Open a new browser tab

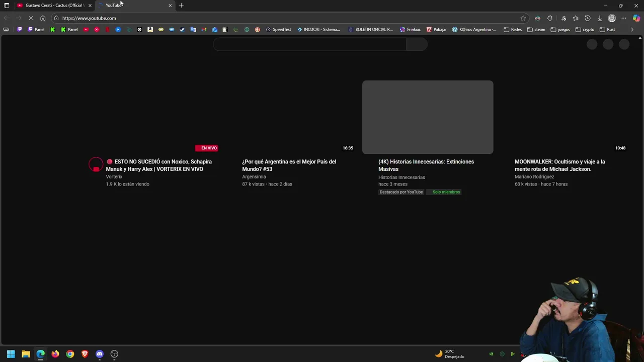point(181,5)
